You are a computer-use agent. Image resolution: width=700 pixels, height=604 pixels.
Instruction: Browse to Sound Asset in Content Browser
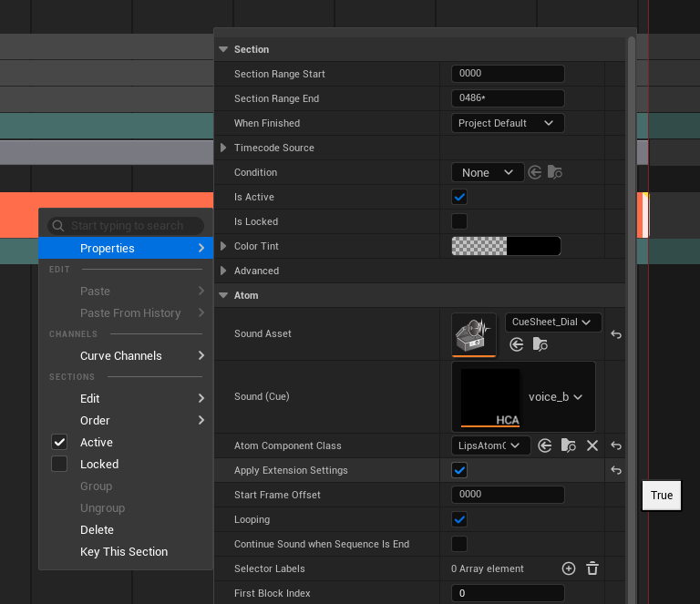[540, 344]
